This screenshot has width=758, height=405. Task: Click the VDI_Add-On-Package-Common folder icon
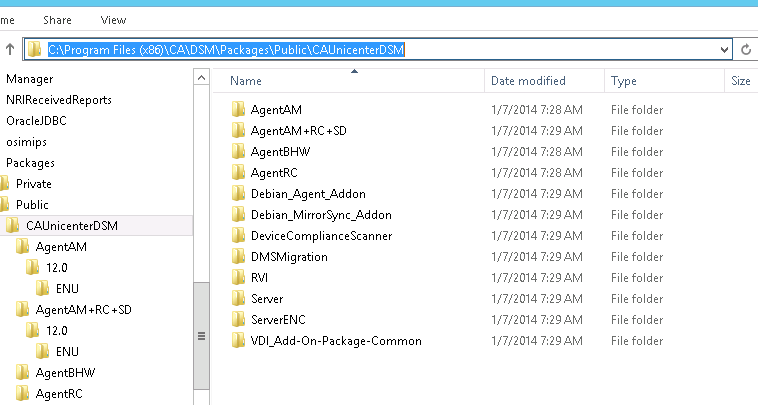[238, 341]
